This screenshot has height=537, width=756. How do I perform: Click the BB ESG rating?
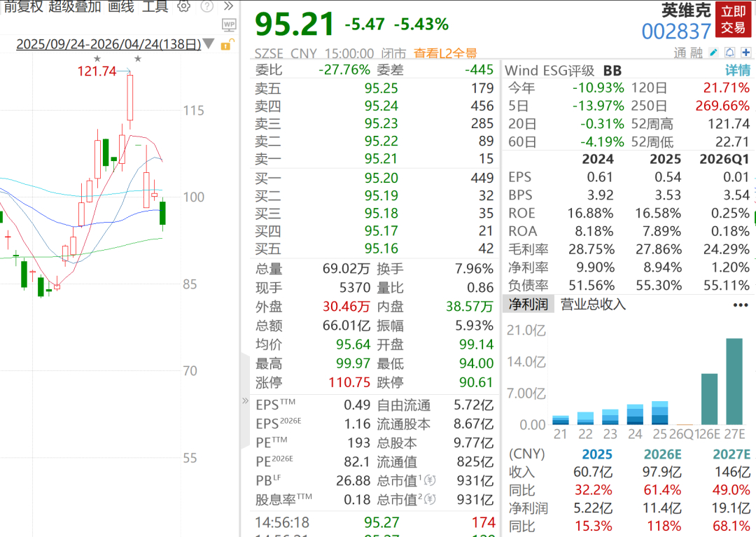612,71
